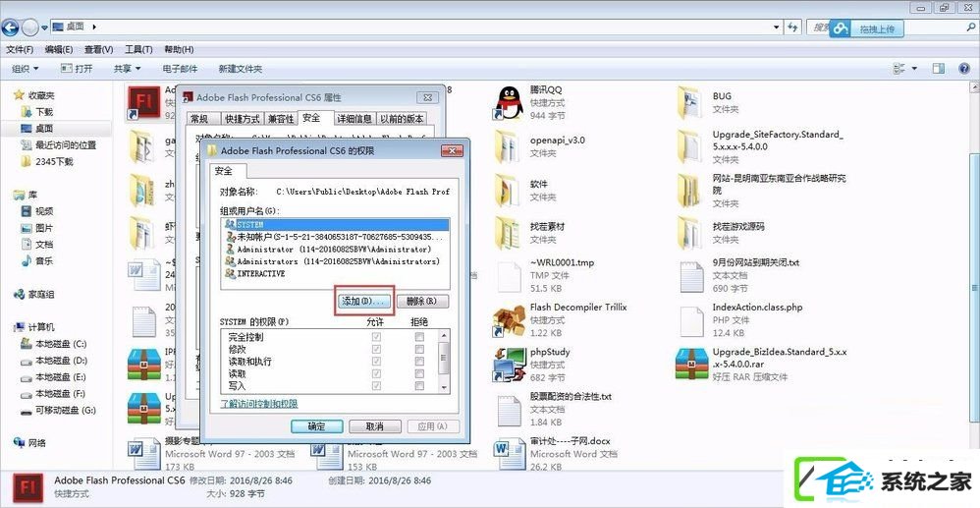Viewport: 980px width, 508px height.
Task: Open the 了解访问控制和权限 link
Action: [259, 404]
